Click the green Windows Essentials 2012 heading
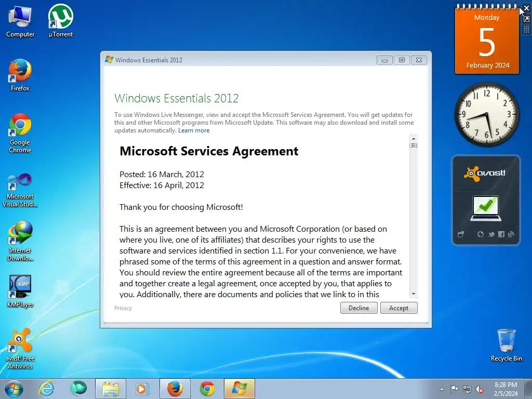The height and width of the screenshot is (399, 532). coord(177,98)
